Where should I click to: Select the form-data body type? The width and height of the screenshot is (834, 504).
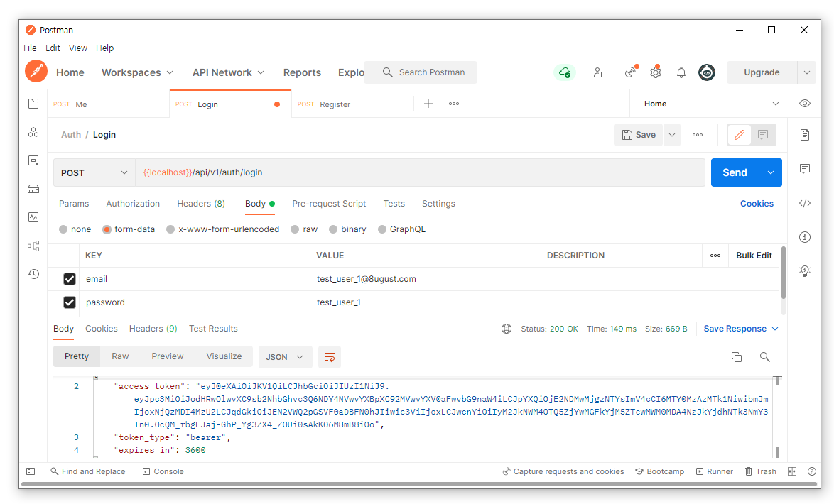pos(107,229)
